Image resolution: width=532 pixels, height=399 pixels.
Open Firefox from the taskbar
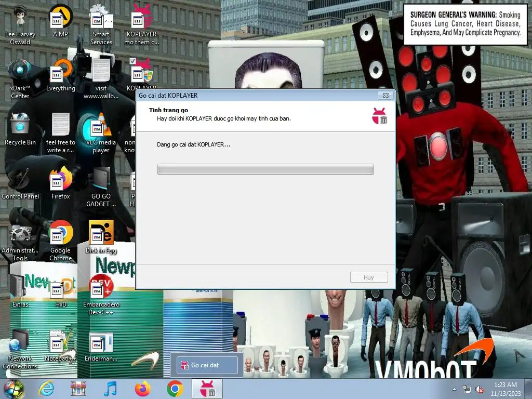pos(143,389)
